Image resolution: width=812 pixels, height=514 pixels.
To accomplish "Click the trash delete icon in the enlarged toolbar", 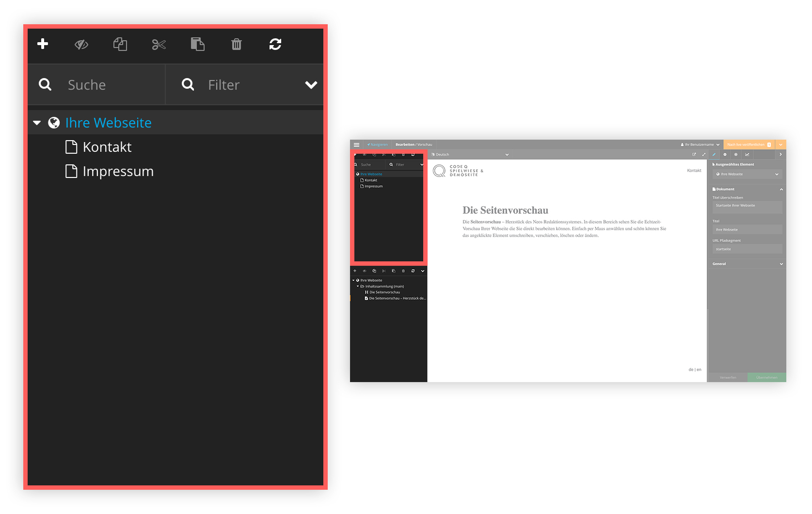I will (237, 45).
